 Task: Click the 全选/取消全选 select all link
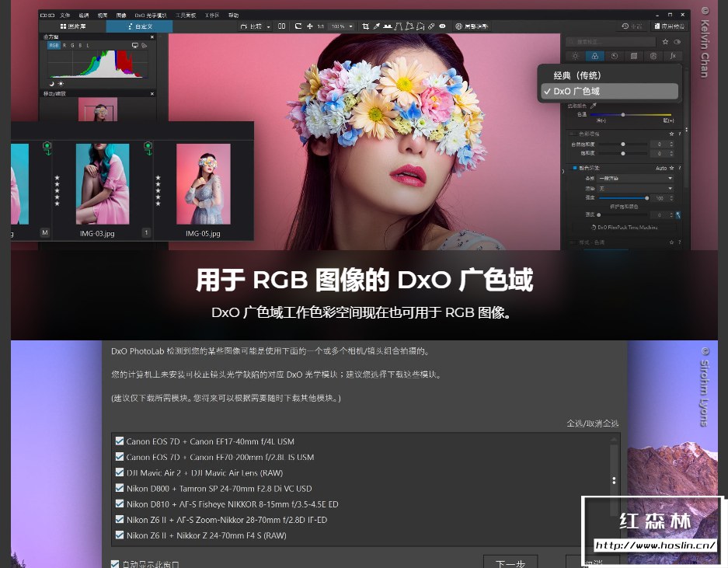coord(593,423)
